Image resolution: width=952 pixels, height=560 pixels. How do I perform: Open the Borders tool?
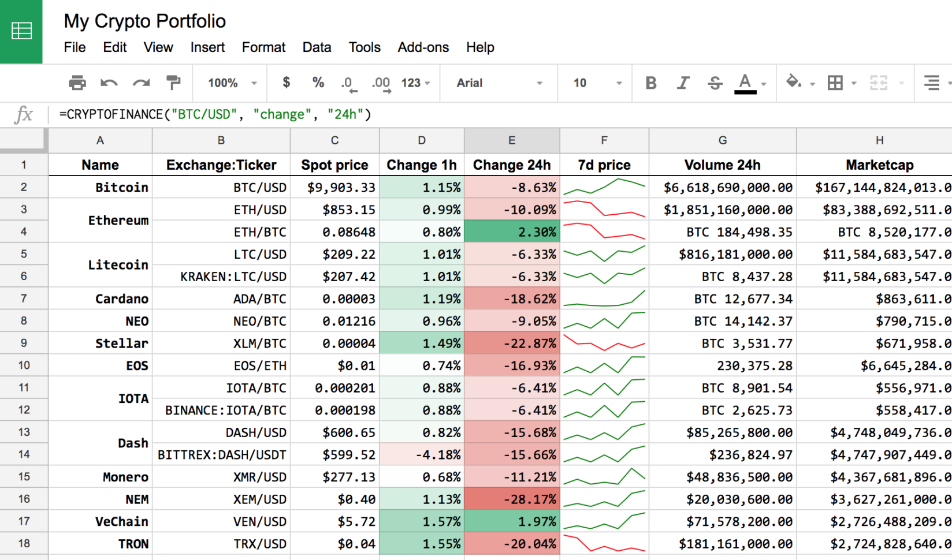pos(835,83)
